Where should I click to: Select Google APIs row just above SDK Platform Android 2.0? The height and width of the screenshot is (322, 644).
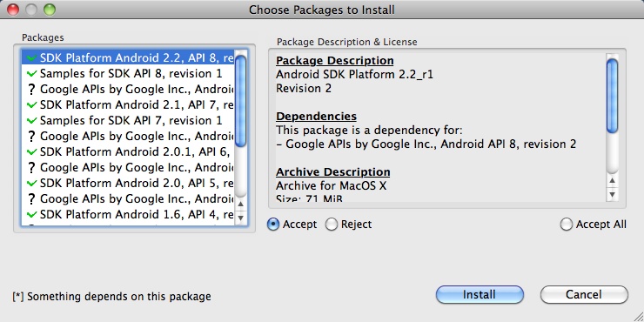click(128, 167)
